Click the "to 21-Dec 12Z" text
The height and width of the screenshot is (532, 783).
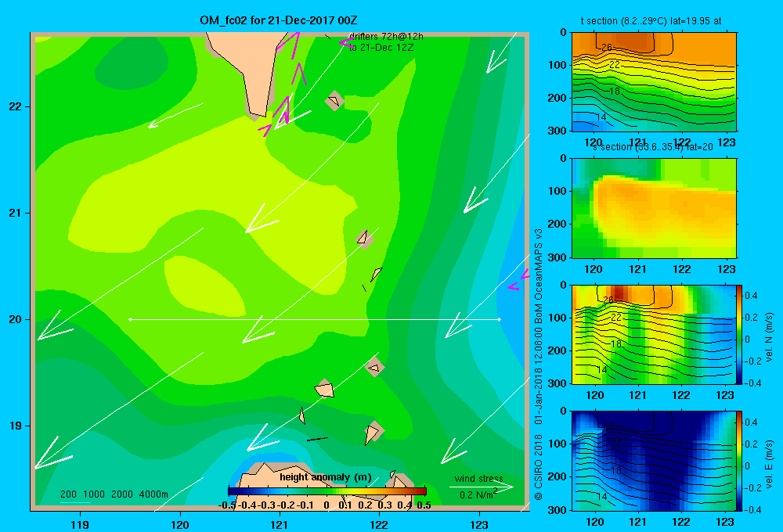(x=381, y=48)
